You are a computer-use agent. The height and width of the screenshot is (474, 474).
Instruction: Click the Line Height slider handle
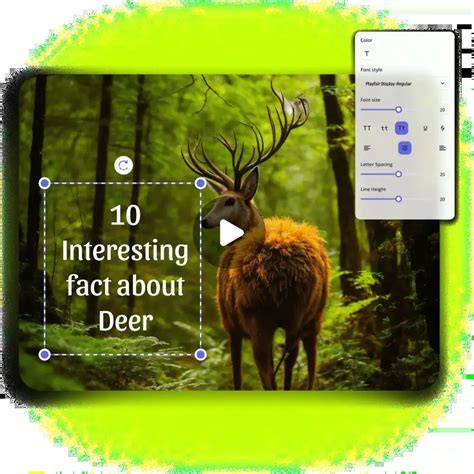398,199
